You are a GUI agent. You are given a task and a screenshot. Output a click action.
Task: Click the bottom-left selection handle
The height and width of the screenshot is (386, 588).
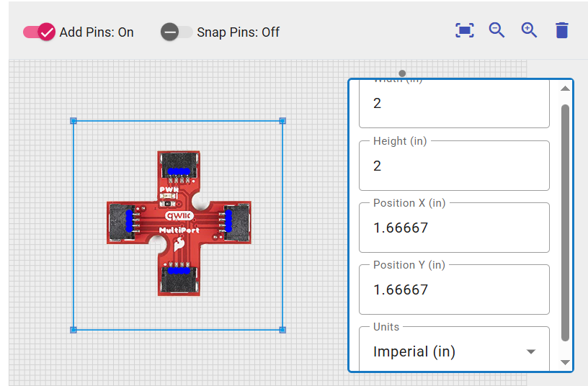point(73,330)
